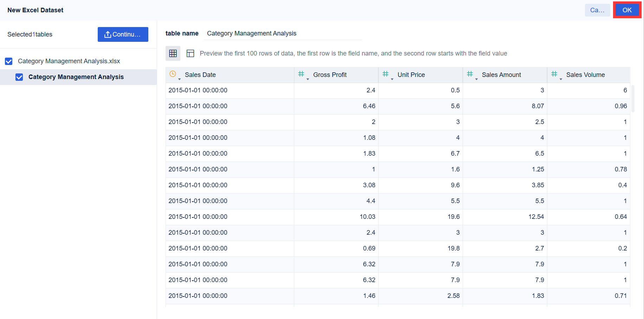The width and height of the screenshot is (644, 319).
Task: Click the Unit Price column header
Action: (411, 75)
